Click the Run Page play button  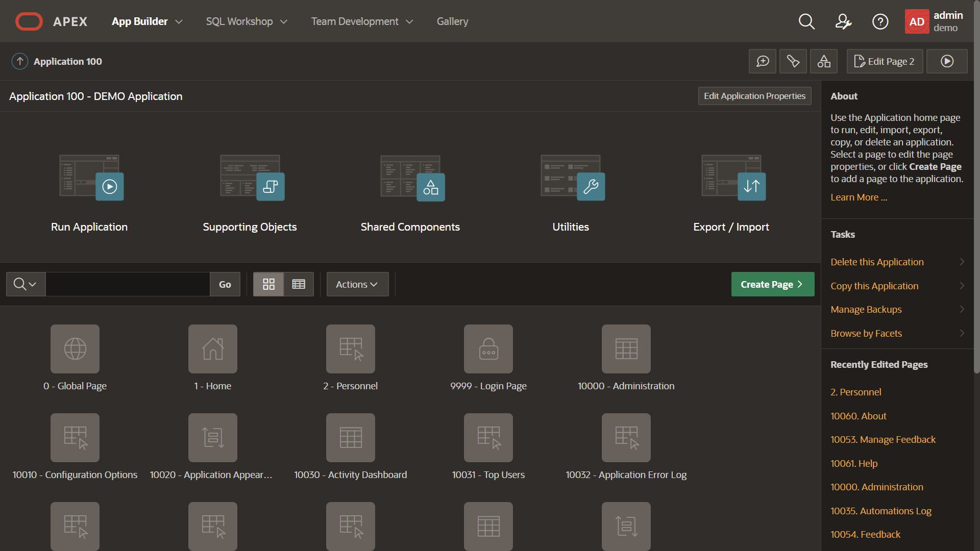(x=947, y=61)
